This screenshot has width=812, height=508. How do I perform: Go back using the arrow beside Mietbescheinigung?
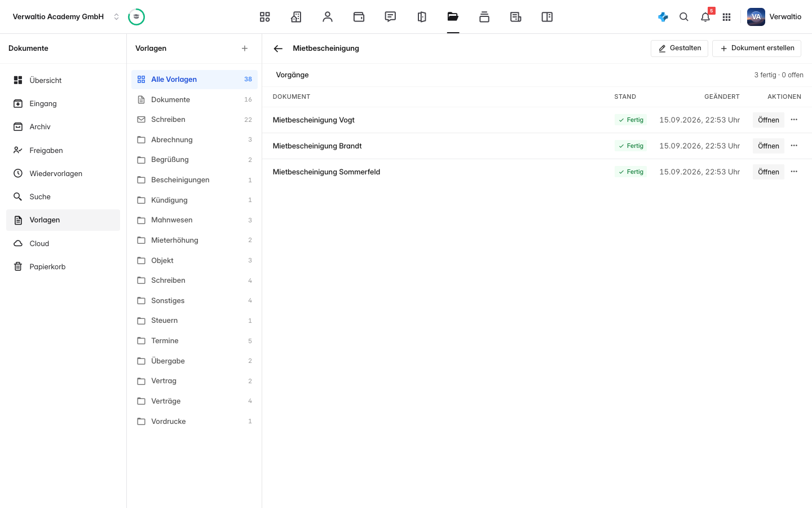click(278, 49)
